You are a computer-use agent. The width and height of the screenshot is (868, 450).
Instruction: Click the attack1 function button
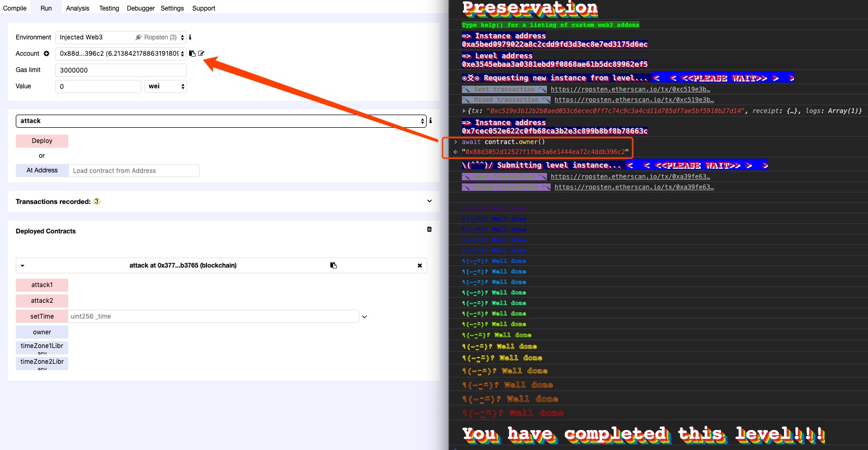click(x=42, y=285)
